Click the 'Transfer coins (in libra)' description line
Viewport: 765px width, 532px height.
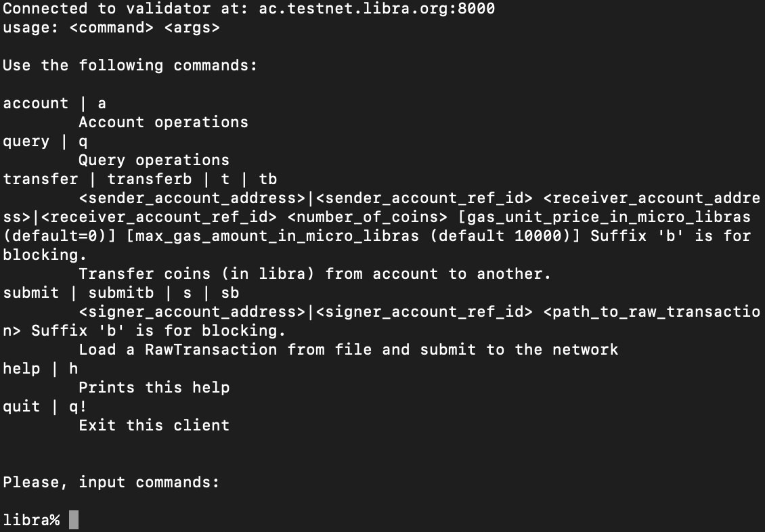pos(315,274)
